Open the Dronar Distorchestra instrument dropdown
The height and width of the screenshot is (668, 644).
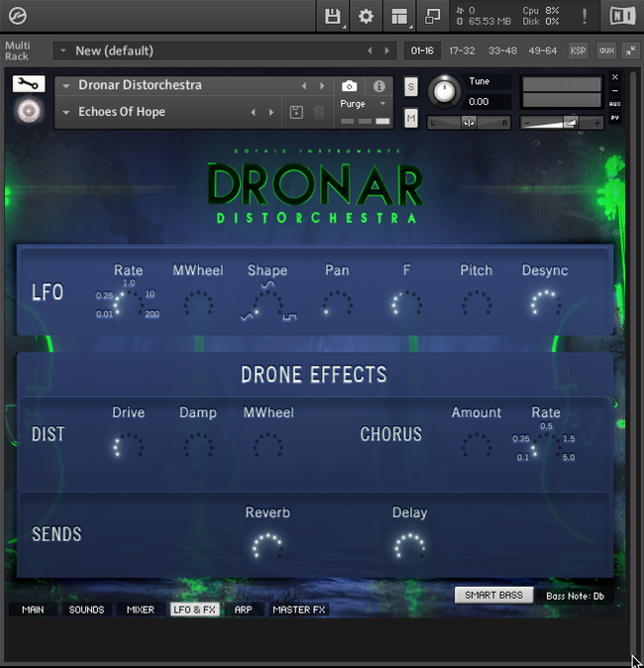66,85
